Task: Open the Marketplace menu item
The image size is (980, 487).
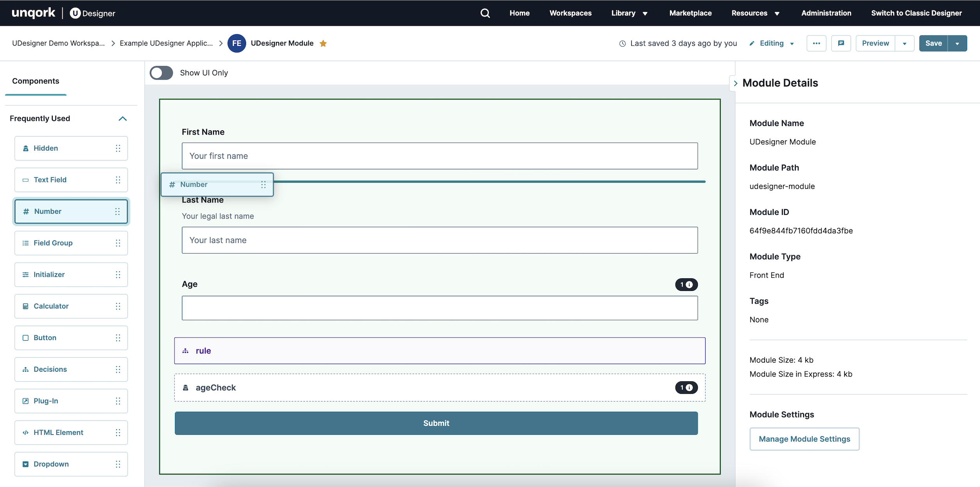Action: pyautogui.click(x=690, y=13)
